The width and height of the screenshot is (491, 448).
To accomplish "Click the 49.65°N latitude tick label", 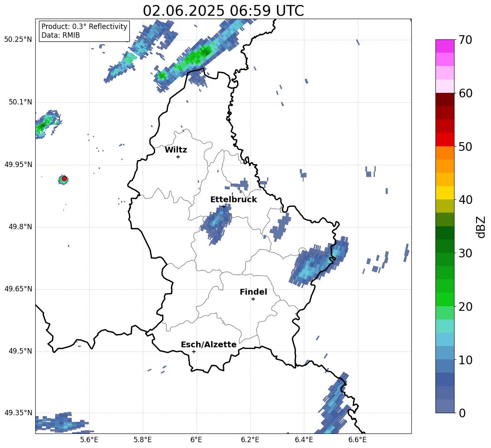I will coord(18,289).
